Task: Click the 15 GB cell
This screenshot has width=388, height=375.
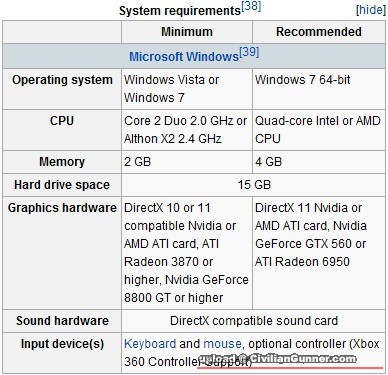Action: 254,185
